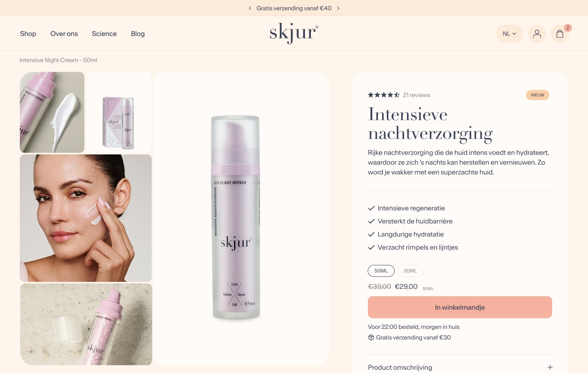Screen dimensions: 588x374
Task: Open the user account profile icon
Action: click(x=537, y=34)
